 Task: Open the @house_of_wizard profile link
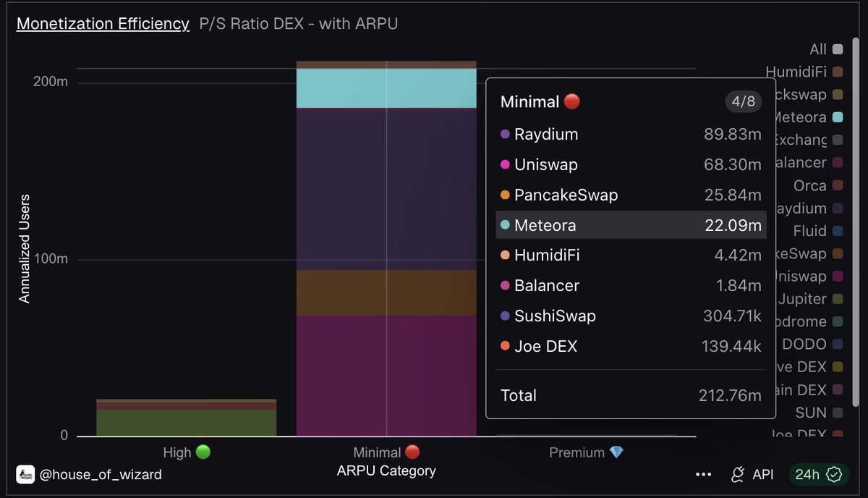point(101,475)
